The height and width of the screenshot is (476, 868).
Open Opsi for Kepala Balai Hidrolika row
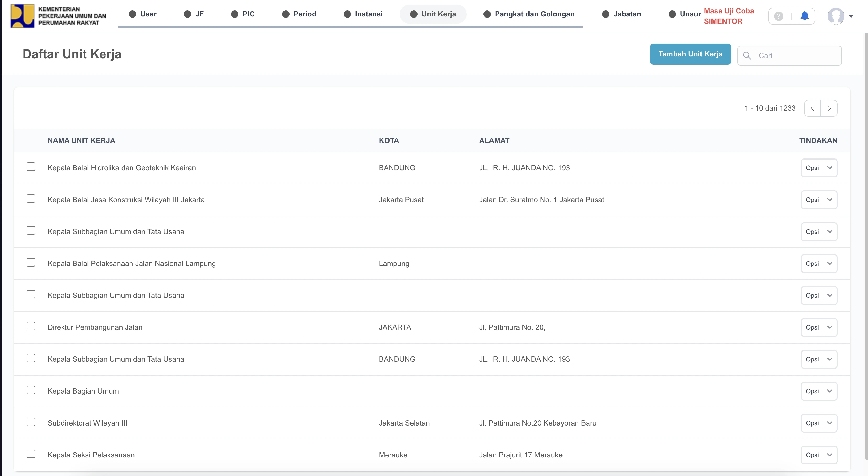[x=819, y=168]
